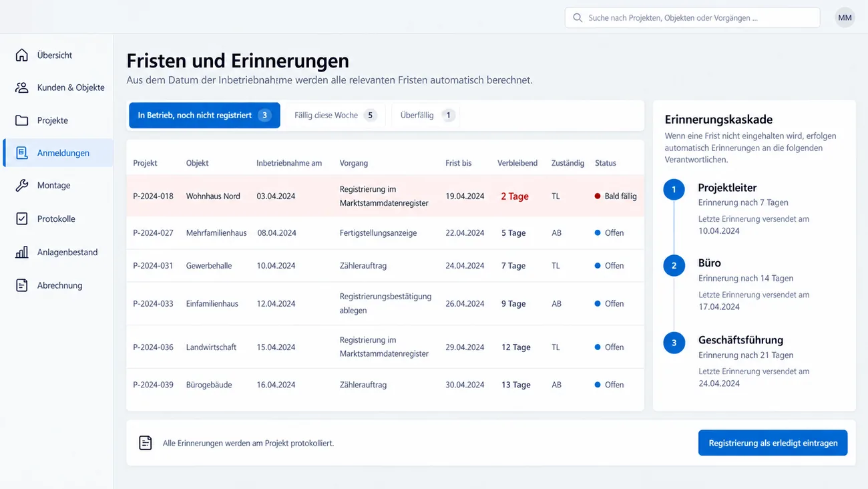Image resolution: width=868 pixels, height=489 pixels.
Task: Click badge count 5 on Fällig tab
Action: 371,115
